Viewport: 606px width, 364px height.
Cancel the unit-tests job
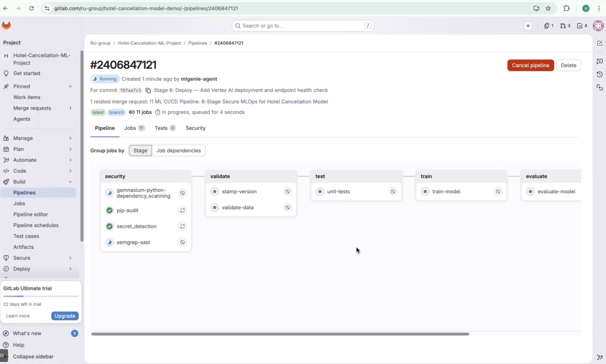coord(393,192)
